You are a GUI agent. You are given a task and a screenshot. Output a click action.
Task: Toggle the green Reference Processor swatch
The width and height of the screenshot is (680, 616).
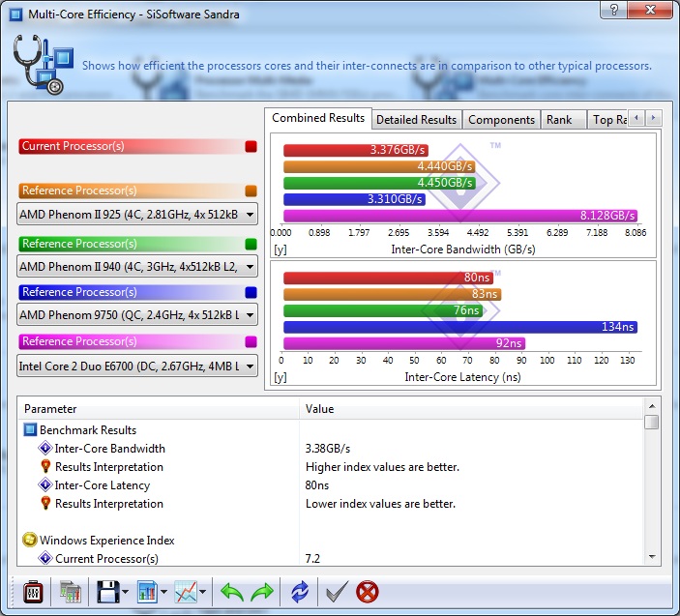[x=251, y=244]
